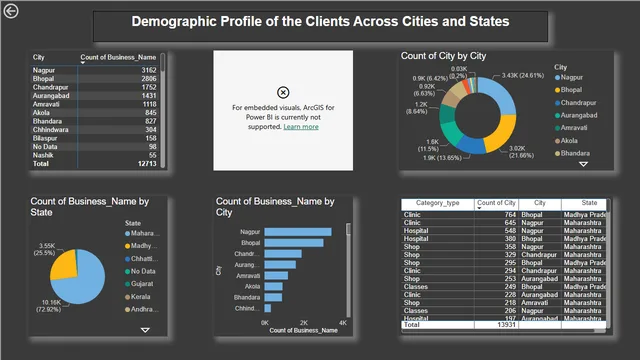Select Bhopal row in city count table
The height and width of the screenshot is (360, 640).
click(94, 79)
